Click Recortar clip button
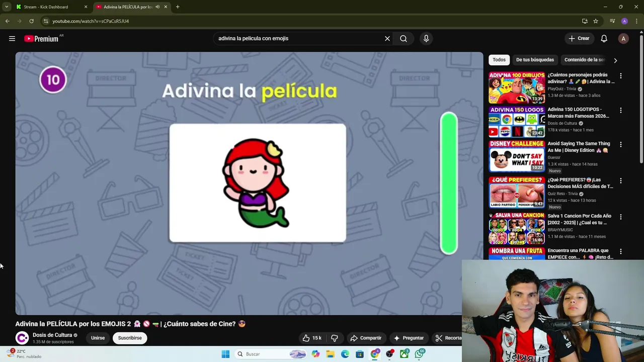Image resolution: width=644 pixels, height=362 pixels. click(x=448, y=338)
